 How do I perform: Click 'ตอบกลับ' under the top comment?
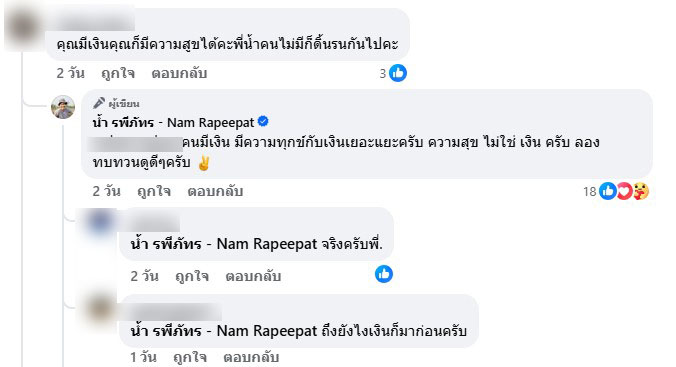tap(179, 73)
